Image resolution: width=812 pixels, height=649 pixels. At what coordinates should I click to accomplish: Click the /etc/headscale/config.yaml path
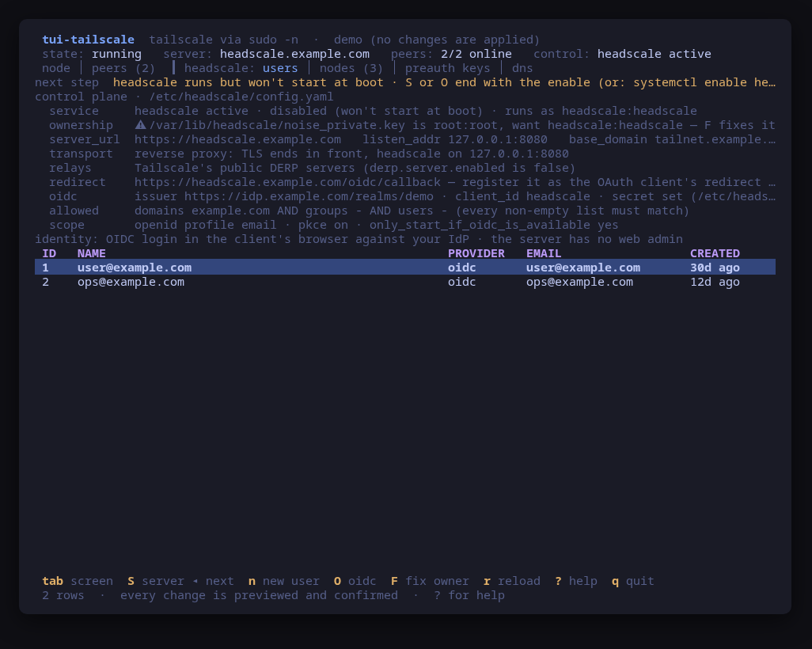[x=241, y=97]
